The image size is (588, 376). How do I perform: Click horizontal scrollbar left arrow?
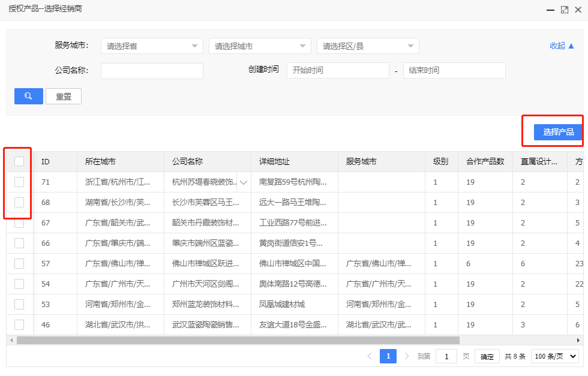tap(11, 340)
